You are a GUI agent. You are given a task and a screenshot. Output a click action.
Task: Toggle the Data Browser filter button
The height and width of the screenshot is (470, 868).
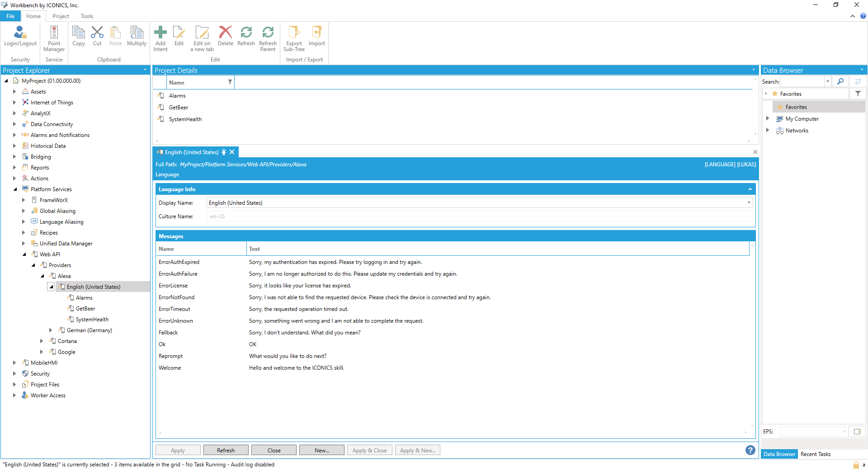pos(858,94)
